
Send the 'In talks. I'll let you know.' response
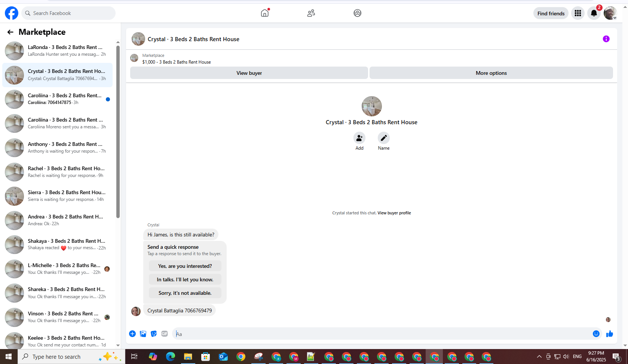pos(185,279)
